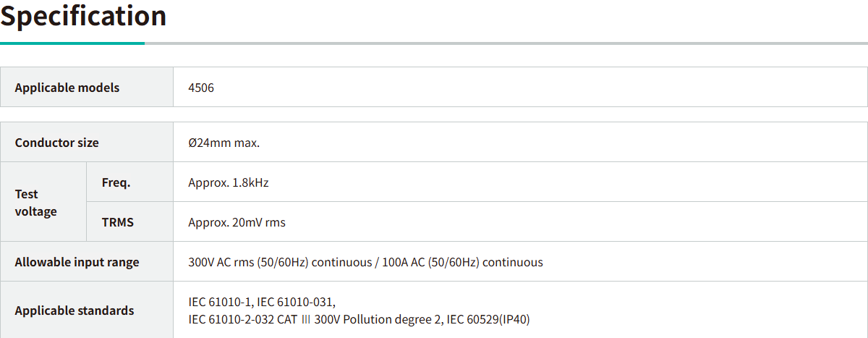The height and width of the screenshot is (338, 868).
Task: Select the Applicable standards label
Action: 75,310
